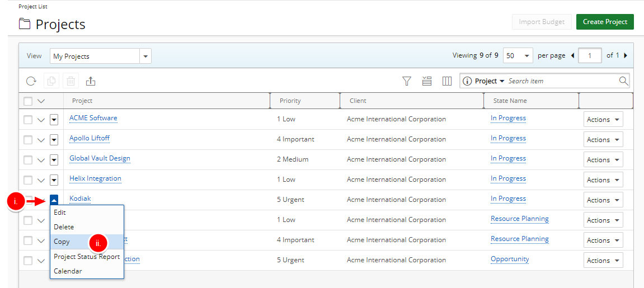Open the My Projects view dropdown
Screen dimensions: 644x288
(145, 56)
